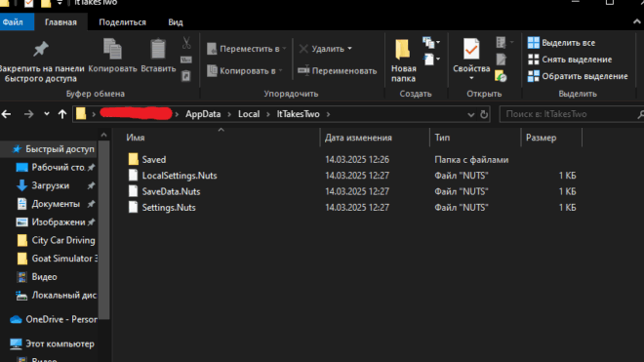Open City Car Driving folder in sidebar

click(56, 240)
